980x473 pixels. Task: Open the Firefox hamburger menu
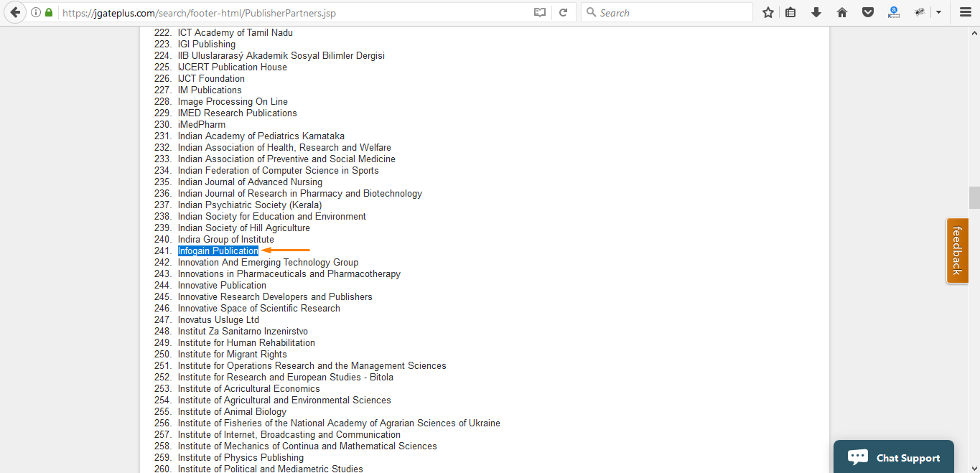(x=966, y=13)
